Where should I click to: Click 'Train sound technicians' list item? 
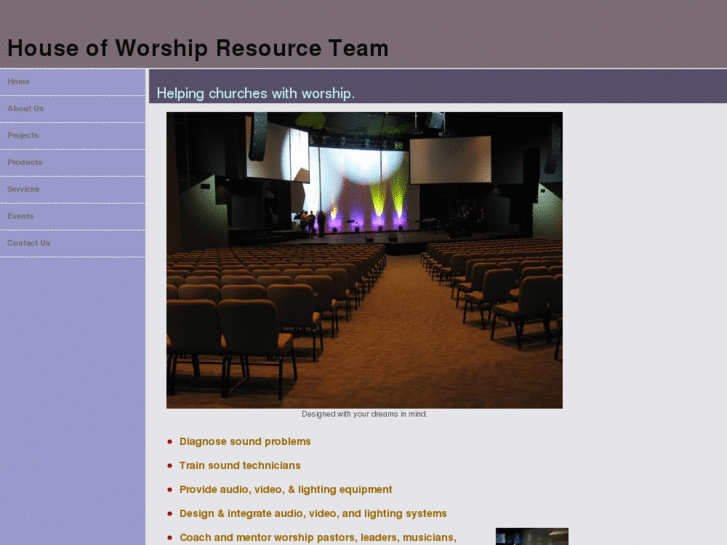240,466
